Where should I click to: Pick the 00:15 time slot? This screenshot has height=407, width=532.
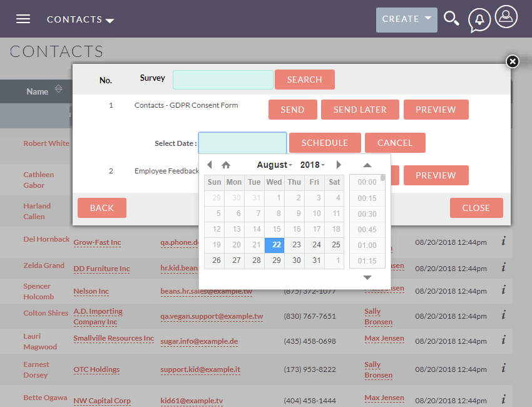(367, 198)
